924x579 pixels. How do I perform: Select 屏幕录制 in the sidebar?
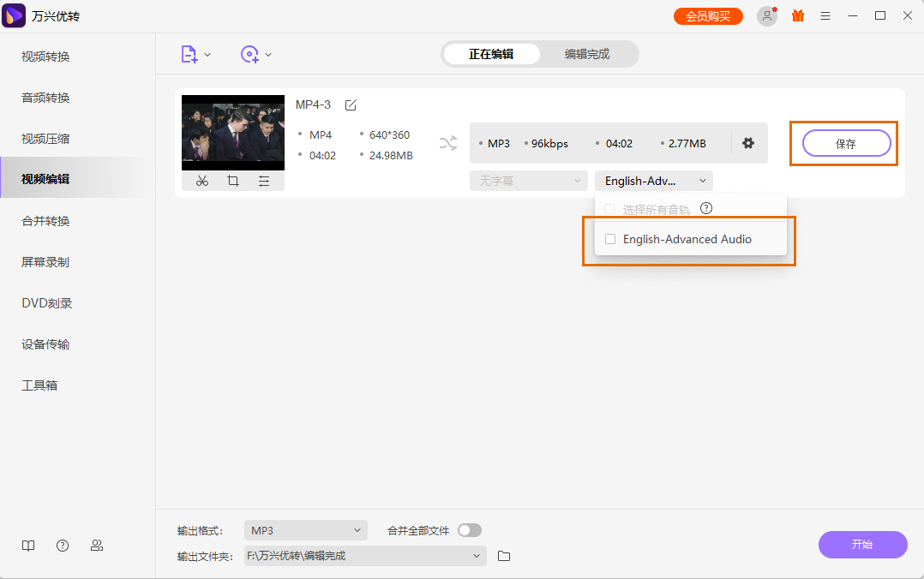(45, 262)
